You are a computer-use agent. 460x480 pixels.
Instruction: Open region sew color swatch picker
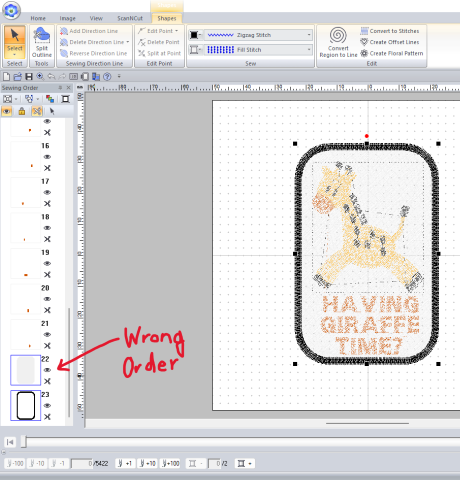tap(195, 50)
